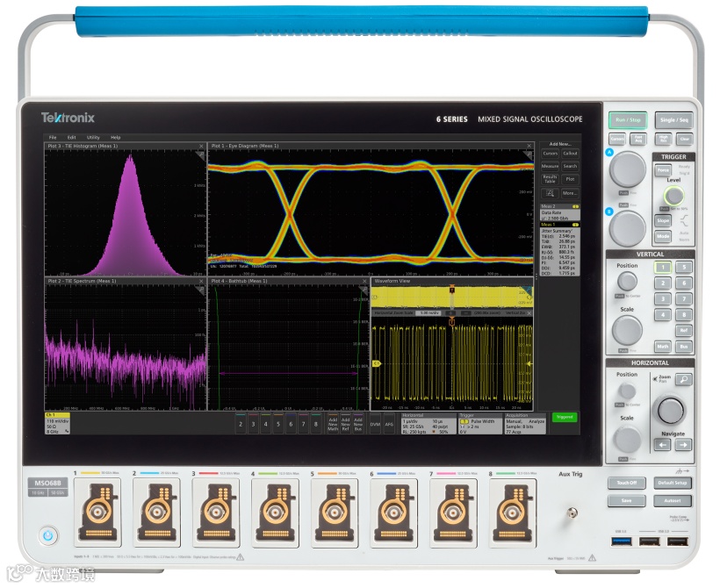This screenshot has width=720, height=588.
Task: Open the More... options
Action: pos(570,193)
